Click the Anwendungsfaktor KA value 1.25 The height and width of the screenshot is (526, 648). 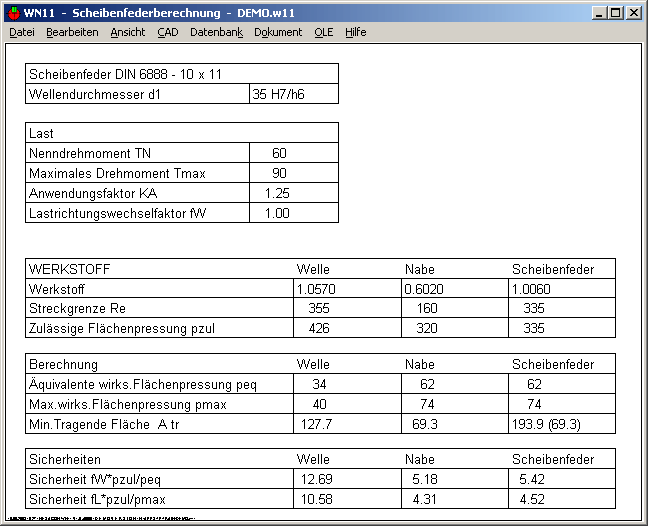[x=277, y=193]
